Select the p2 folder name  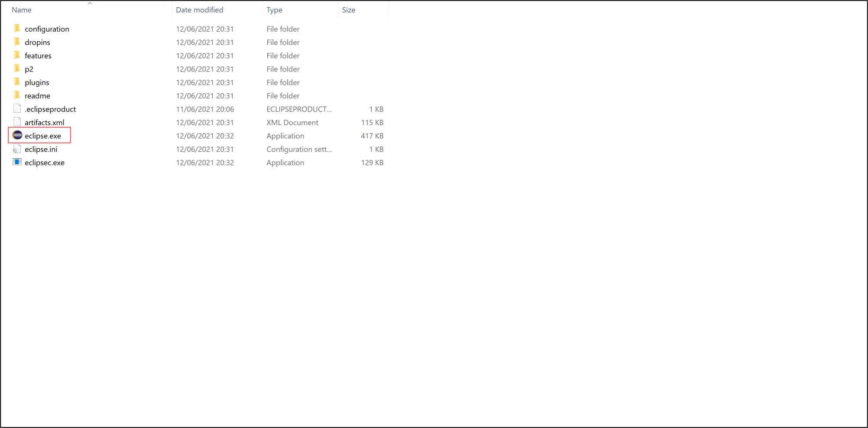(29, 69)
